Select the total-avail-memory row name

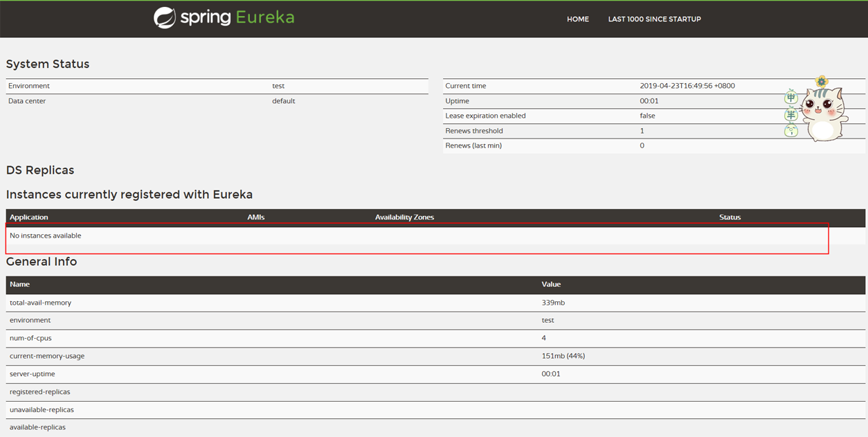click(40, 303)
